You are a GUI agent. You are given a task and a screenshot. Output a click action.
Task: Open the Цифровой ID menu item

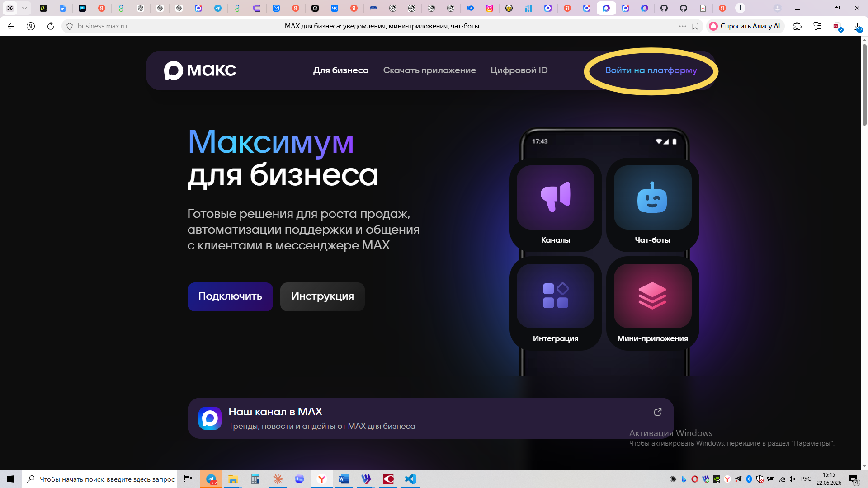pyautogui.click(x=519, y=70)
